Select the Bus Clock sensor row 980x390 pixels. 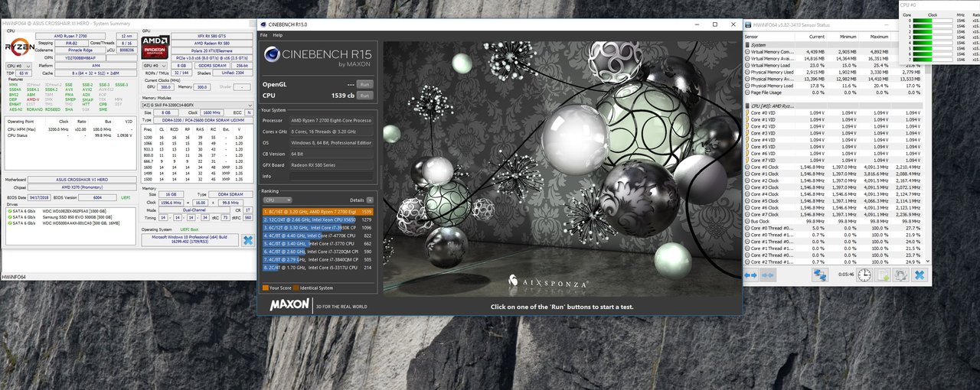pos(834,221)
